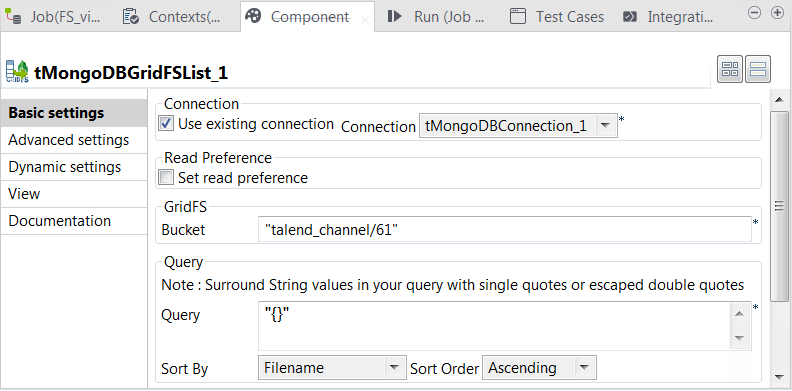
Task: Click the Bucket input field
Action: tap(504, 230)
